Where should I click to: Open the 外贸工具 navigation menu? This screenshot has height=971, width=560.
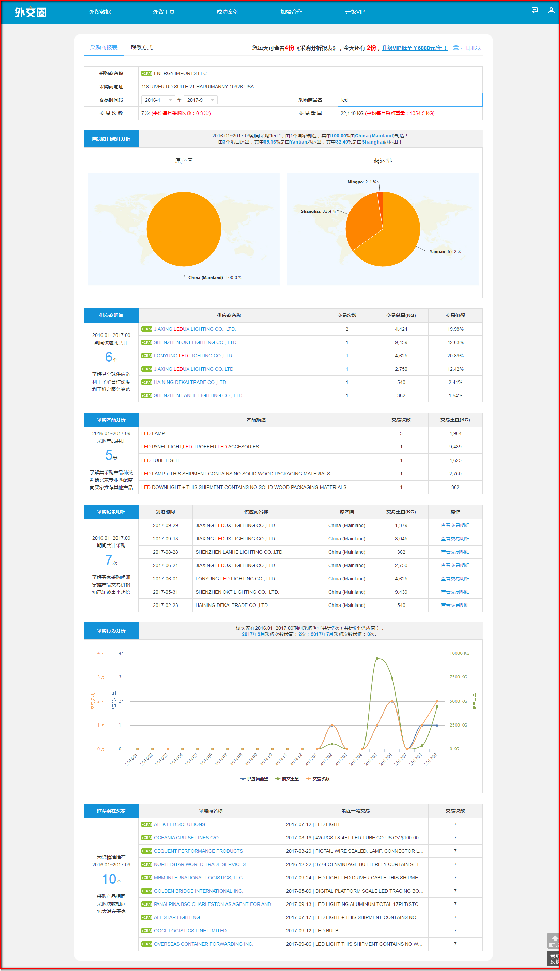pyautogui.click(x=164, y=12)
